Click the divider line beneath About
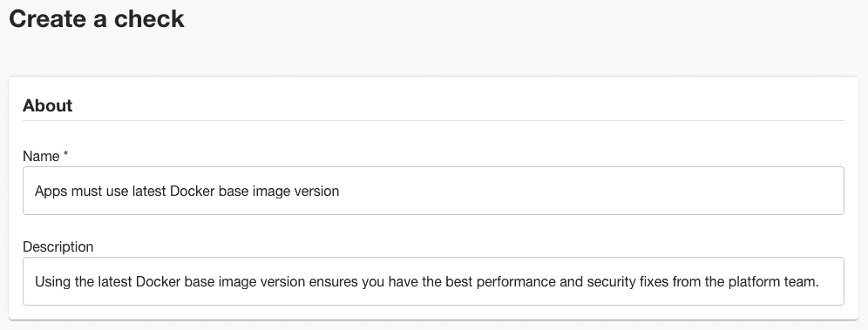 [433, 120]
